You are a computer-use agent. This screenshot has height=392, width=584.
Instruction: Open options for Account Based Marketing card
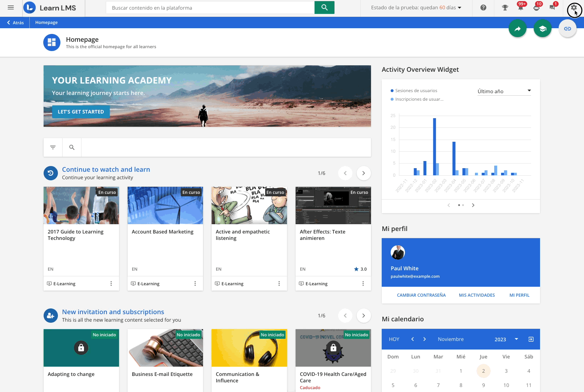tap(195, 283)
